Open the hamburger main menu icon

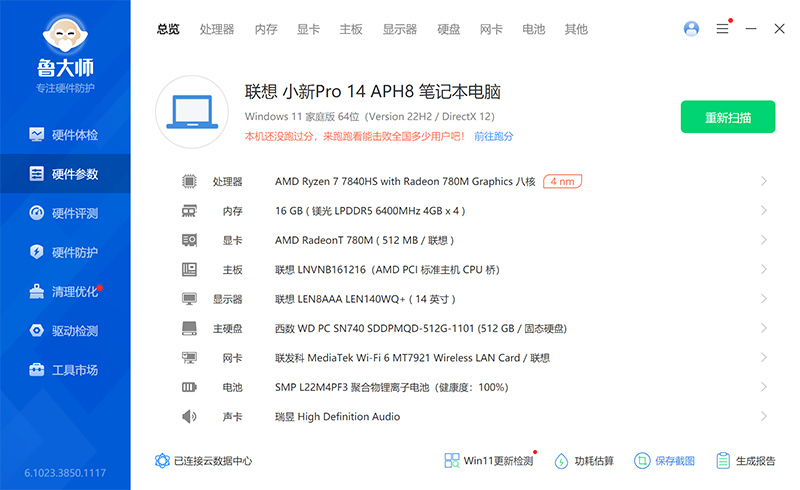click(722, 29)
